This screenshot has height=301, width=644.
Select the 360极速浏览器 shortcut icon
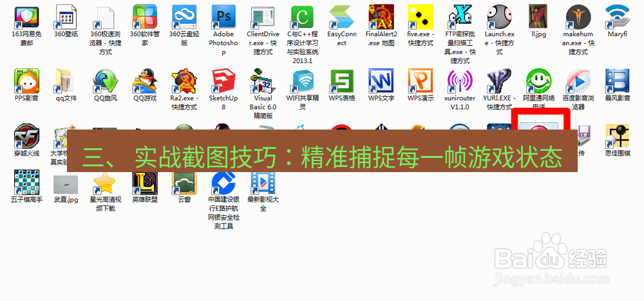[105, 17]
